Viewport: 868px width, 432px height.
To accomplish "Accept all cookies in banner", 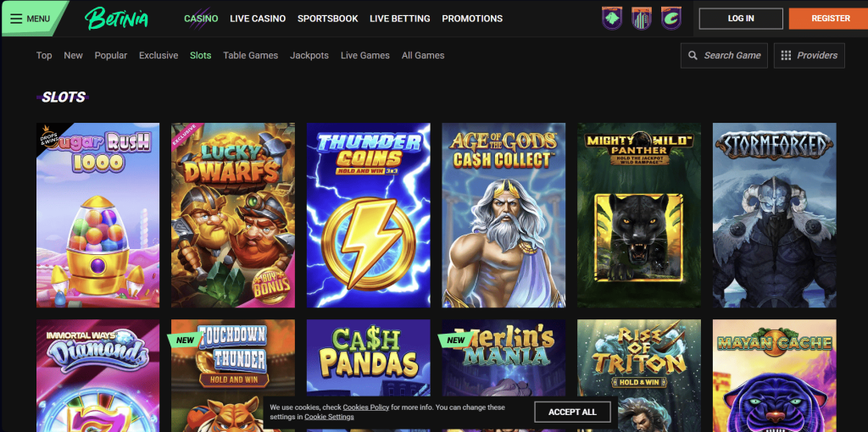I will pos(572,412).
